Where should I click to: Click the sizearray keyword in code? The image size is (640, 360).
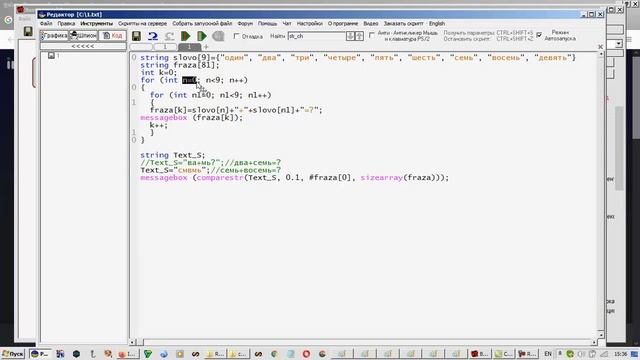pyautogui.click(x=382, y=178)
